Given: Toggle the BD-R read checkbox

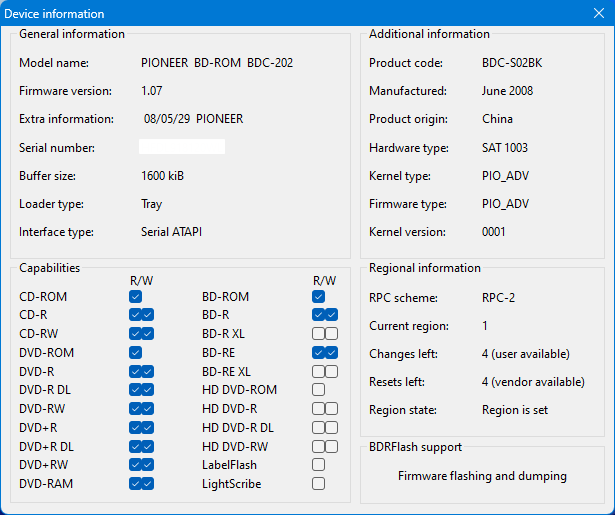Looking at the screenshot, I should tap(318, 315).
